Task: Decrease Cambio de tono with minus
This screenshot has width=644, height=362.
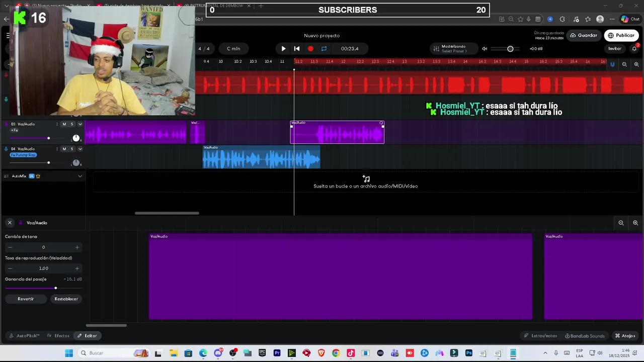Action: click(10, 247)
